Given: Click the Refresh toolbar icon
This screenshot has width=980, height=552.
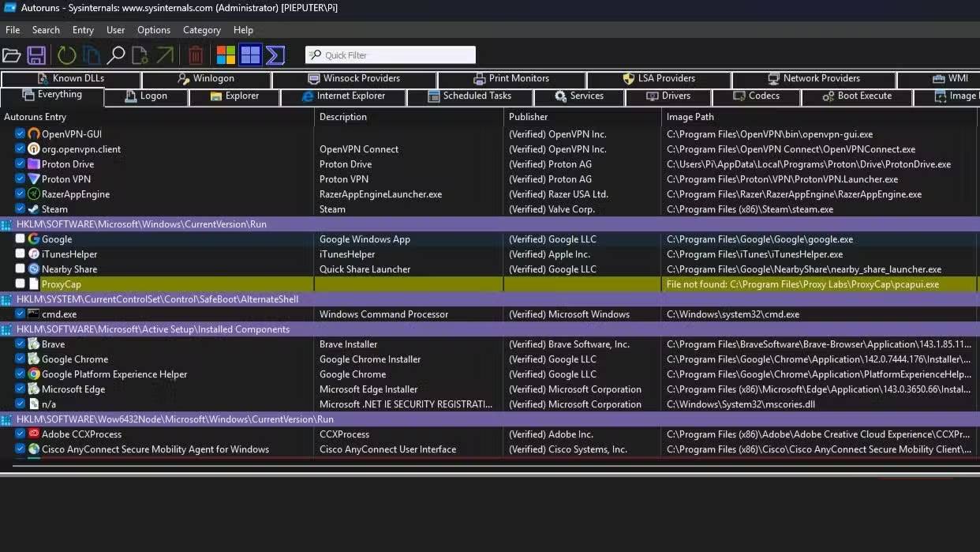Looking at the screenshot, I should 66,55.
